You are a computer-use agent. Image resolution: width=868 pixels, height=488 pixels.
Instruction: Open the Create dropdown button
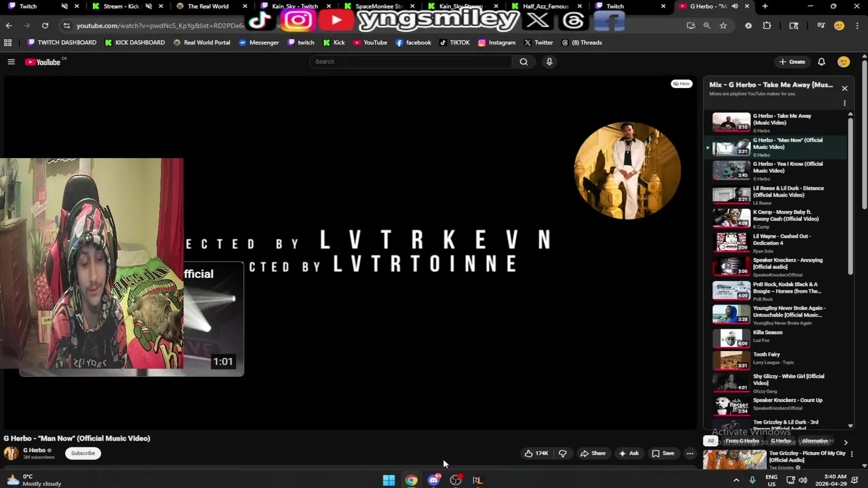click(792, 62)
